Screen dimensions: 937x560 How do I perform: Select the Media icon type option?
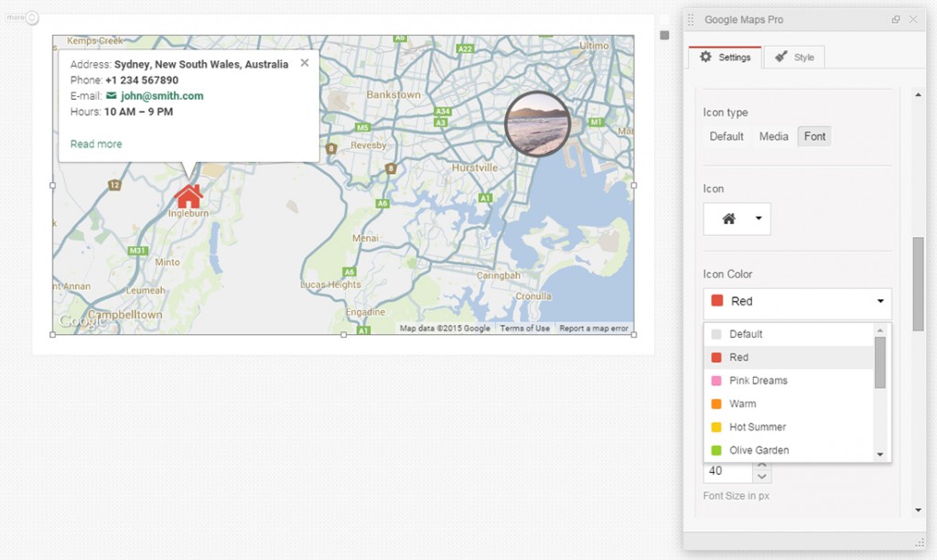[773, 135]
